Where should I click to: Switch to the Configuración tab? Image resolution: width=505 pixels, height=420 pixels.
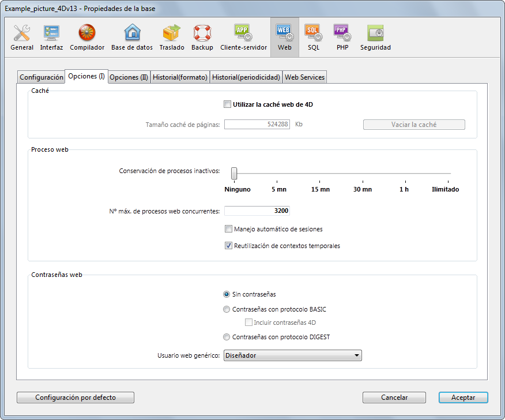pyautogui.click(x=42, y=77)
